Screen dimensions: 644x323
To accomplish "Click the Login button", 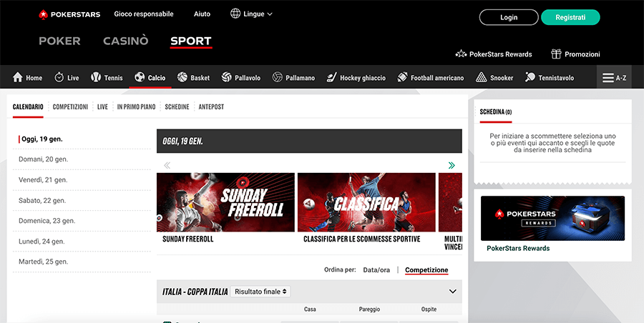I will [509, 17].
